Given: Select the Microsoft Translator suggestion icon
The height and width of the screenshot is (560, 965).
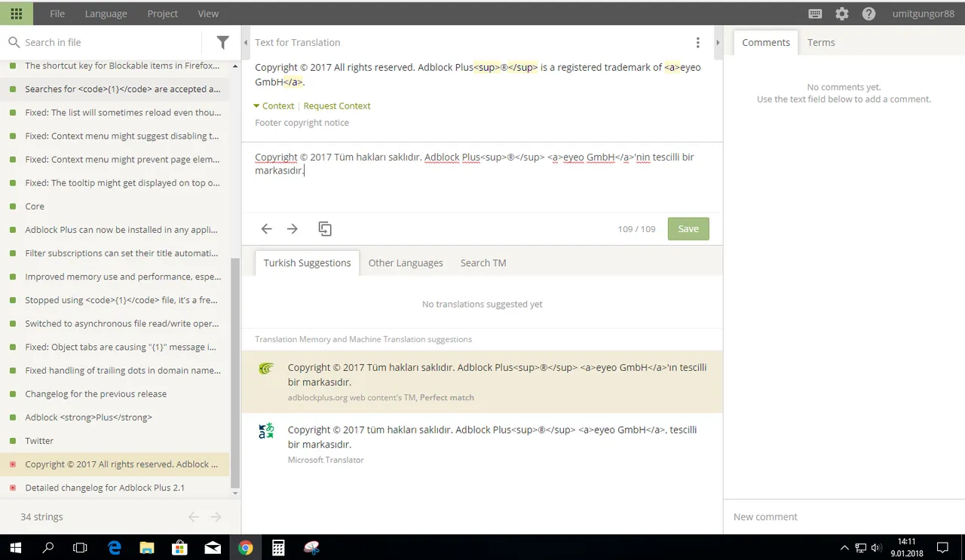Looking at the screenshot, I should (x=266, y=431).
